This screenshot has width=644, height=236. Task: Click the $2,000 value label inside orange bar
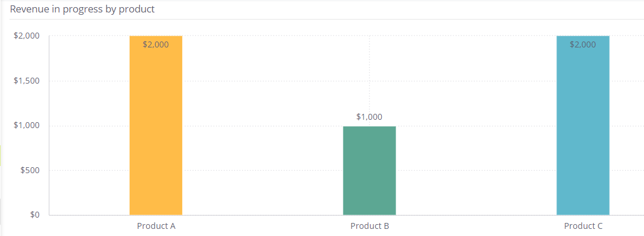[x=156, y=45]
